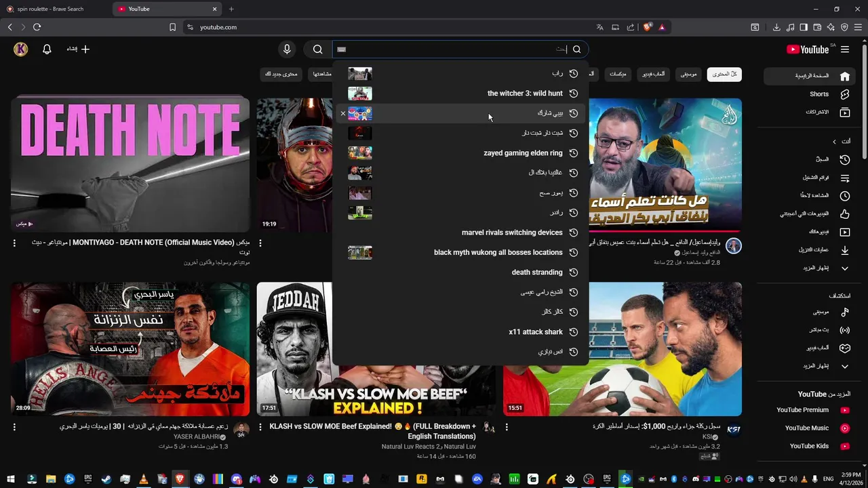Screen dimensions: 868x488
Task: Open Leo AI sparkle icon
Action: pyautogui.click(x=831, y=27)
